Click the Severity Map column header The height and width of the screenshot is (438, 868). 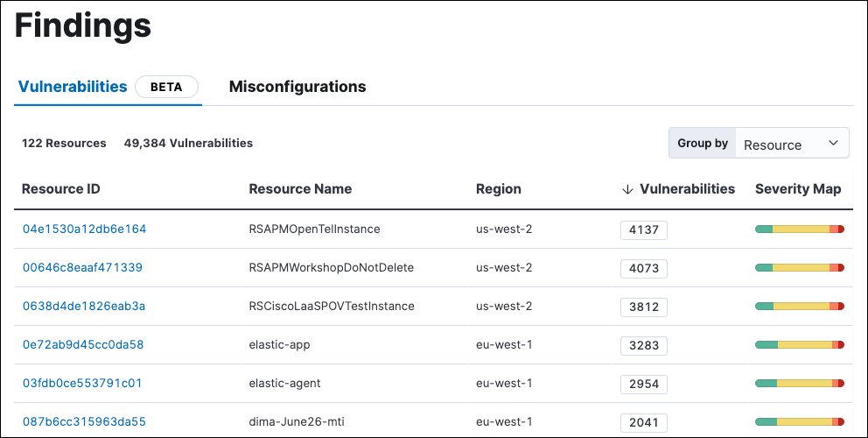click(798, 189)
